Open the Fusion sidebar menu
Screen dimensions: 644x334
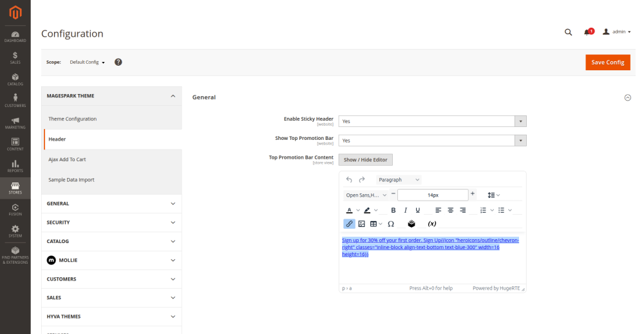pos(15,210)
